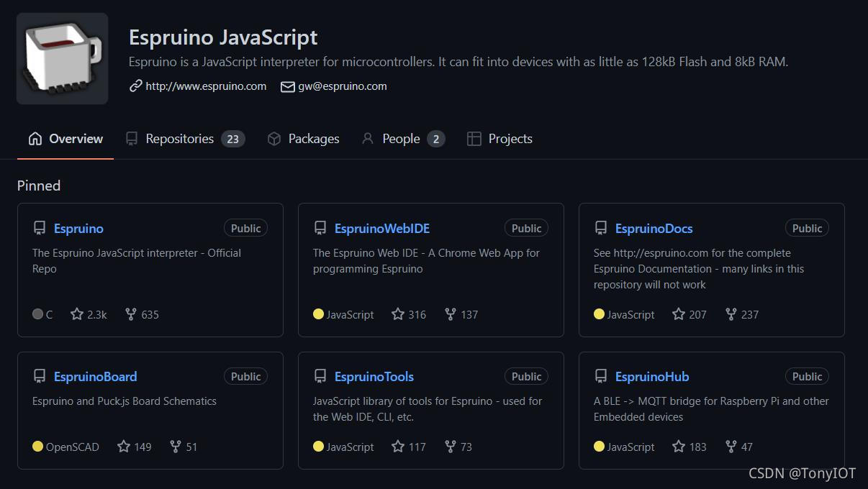Click the Public badge on EspruinoWebIDE card
Viewport: 868px width, 489px height.
527,228
